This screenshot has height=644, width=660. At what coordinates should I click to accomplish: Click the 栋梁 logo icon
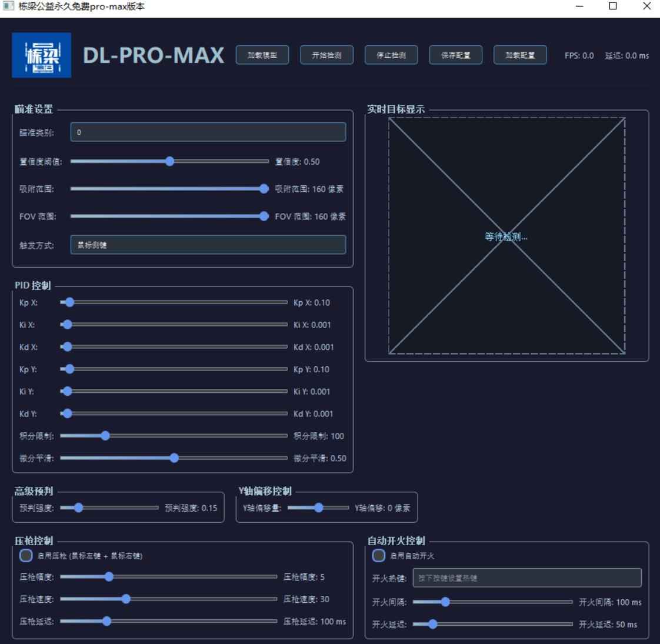click(40, 56)
